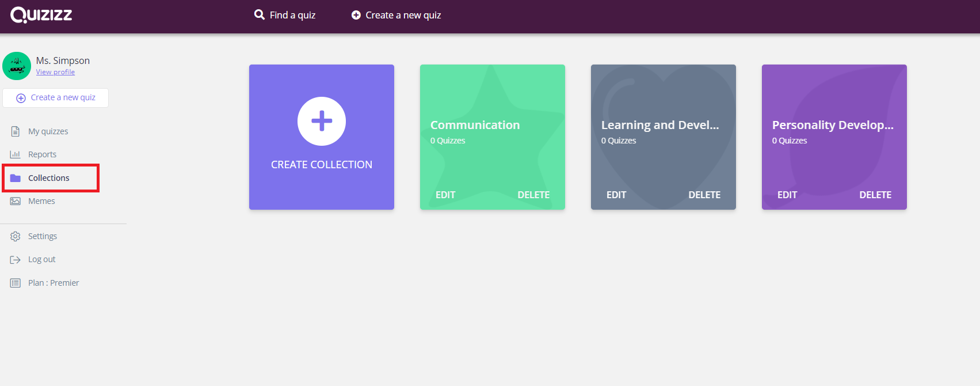Open the Communication collection title
The height and width of the screenshot is (386, 980).
click(475, 125)
